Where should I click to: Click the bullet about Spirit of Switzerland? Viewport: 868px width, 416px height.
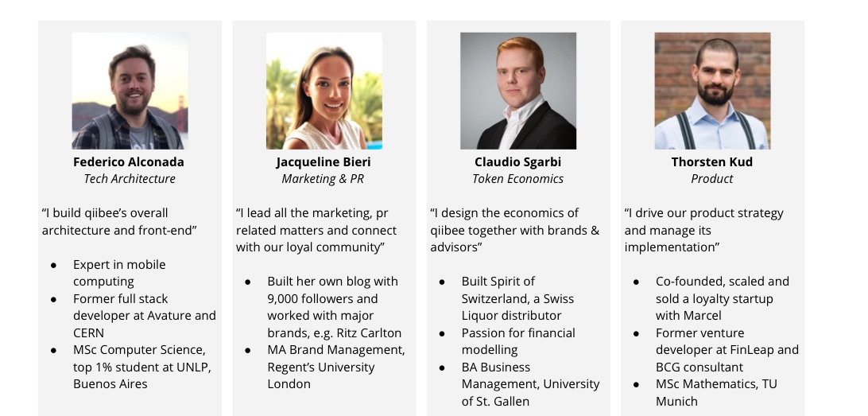point(517,298)
